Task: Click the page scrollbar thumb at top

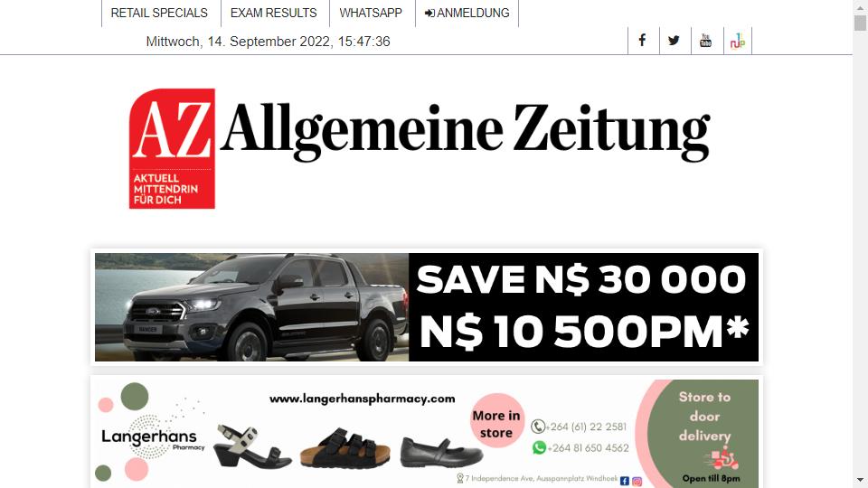Action: 860,23
